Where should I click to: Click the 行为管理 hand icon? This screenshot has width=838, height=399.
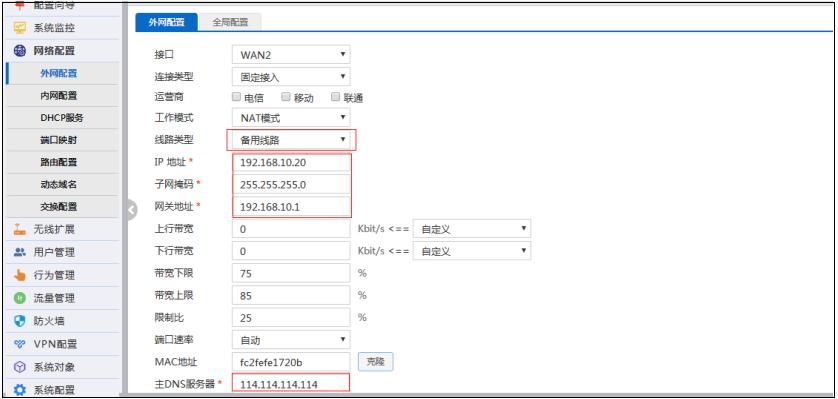pyautogui.click(x=19, y=275)
